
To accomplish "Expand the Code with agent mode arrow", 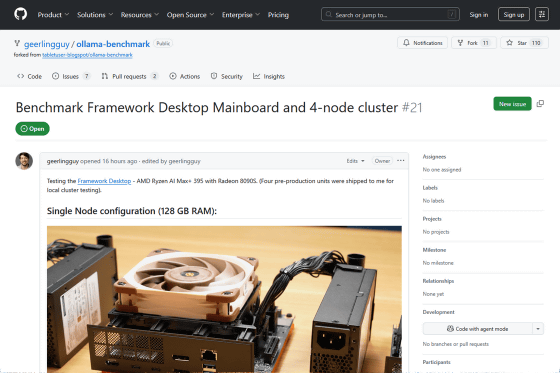I will [x=538, y=329].
